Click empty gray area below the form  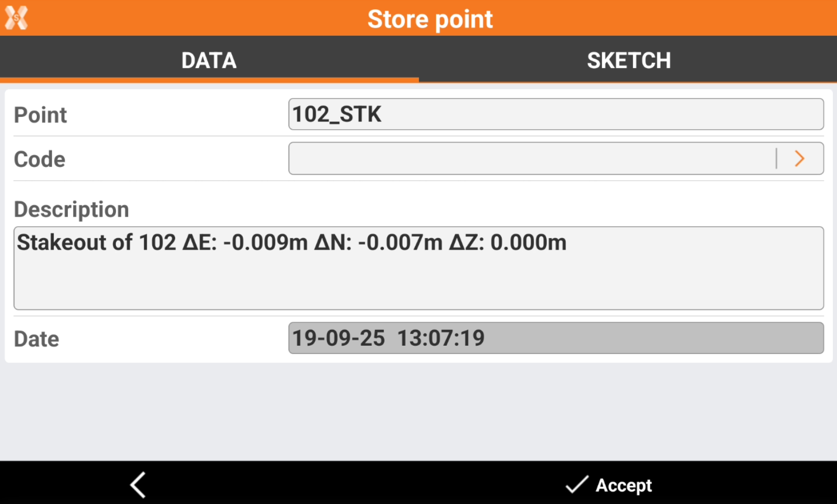418,411
